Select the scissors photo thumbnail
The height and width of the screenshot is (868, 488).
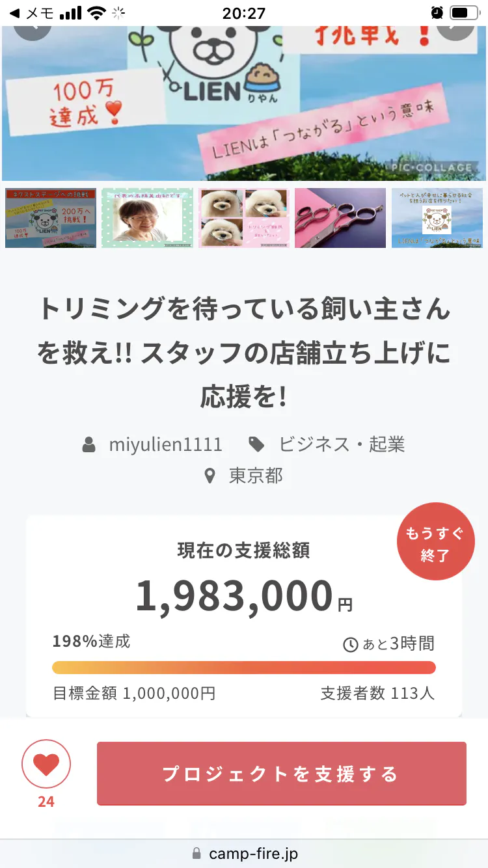coord(340,218)
